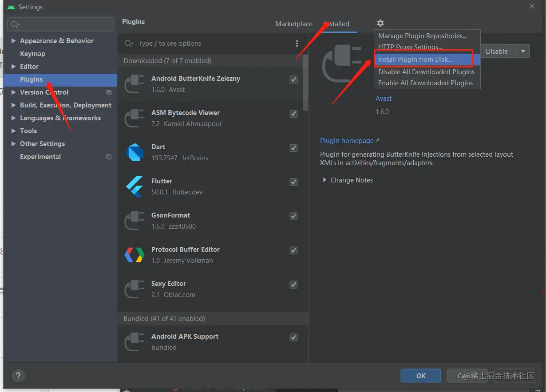Select the Protocol Buffer Editor name
Image resolution: width=546 pixels, height=392 pixels.
coord(186,249)
